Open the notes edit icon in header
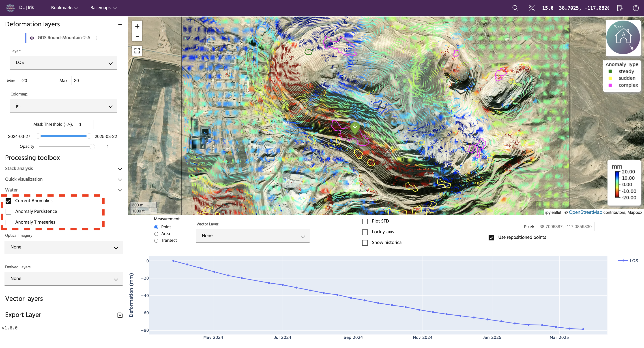Viewport: 644px width, 348px height. click(x=620, y=8)
